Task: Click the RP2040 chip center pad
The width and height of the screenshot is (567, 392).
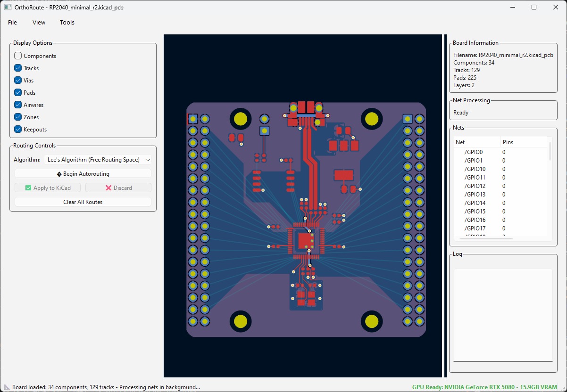Action: pos(305,240)
